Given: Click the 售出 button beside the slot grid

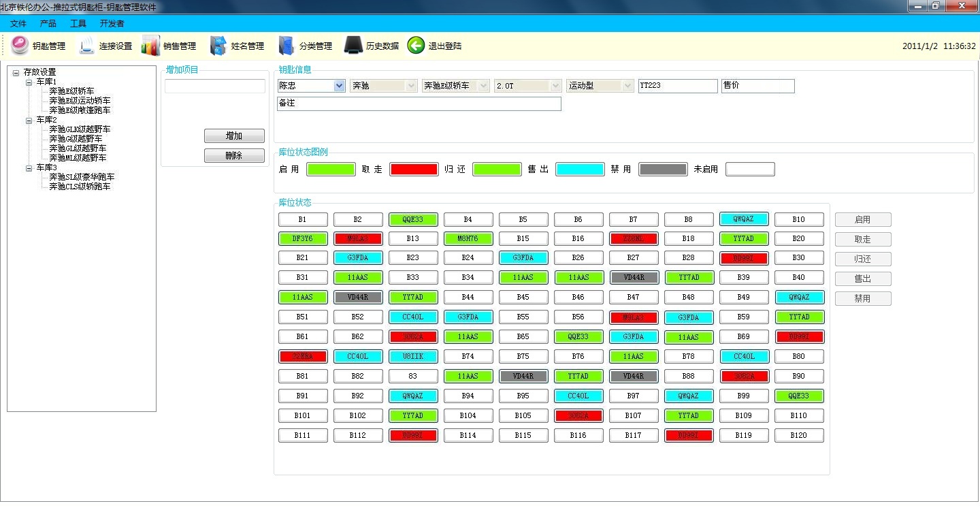Looking at the screenshot, I should tap(863, 279).
